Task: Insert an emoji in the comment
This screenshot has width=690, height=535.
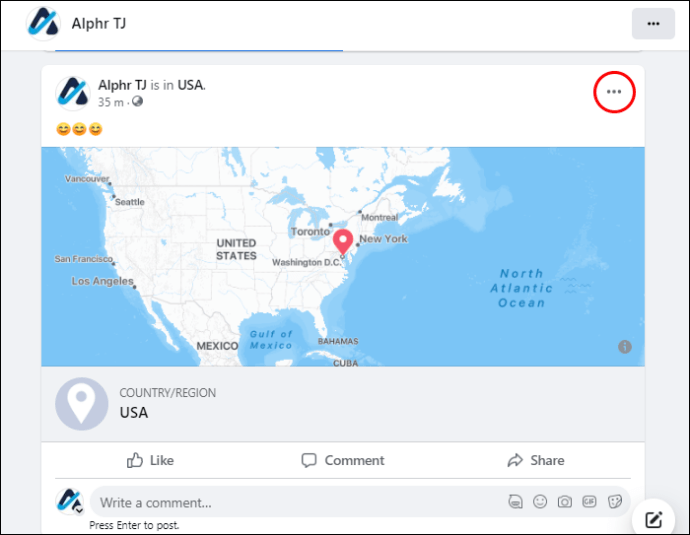Action: [540, 502]
